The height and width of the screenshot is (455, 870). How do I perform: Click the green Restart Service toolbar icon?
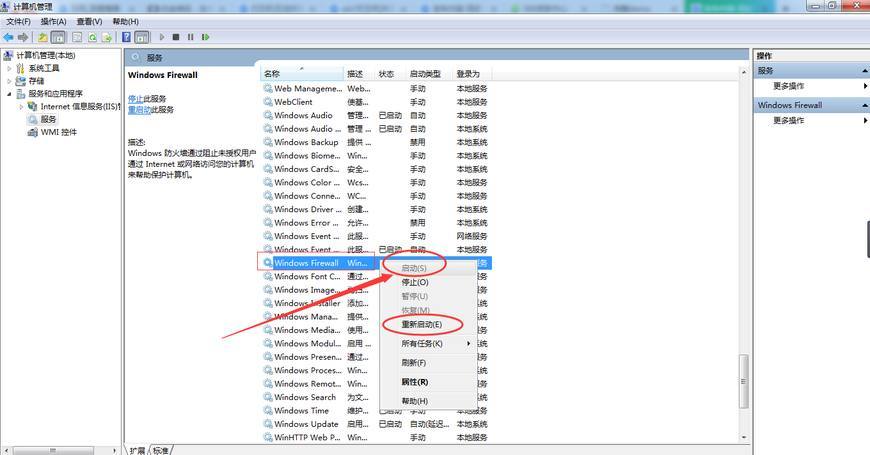point(205,37)
